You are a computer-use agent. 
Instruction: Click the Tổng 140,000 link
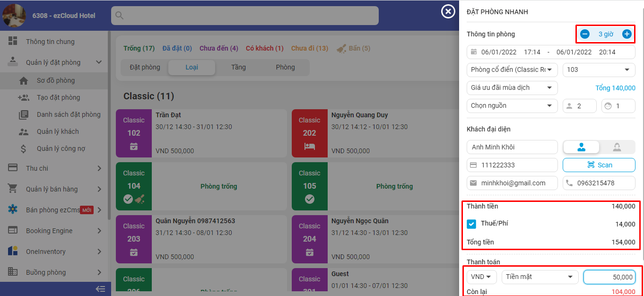coord(615,88)
